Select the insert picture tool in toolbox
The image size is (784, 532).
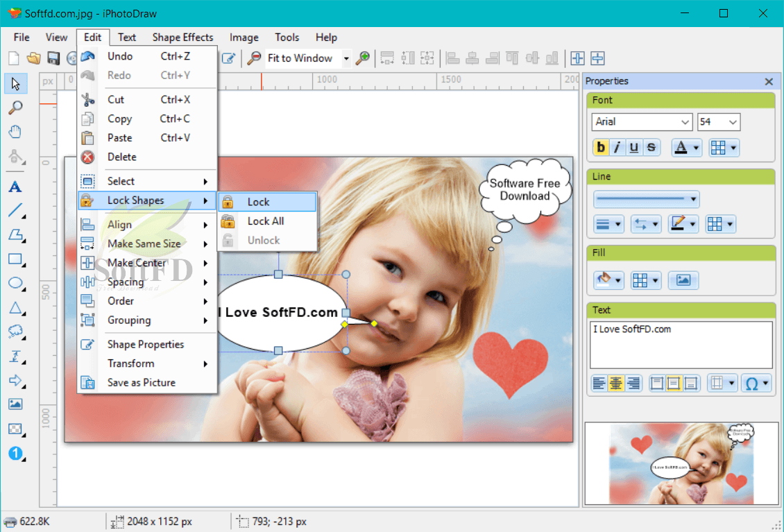[15, 404]
